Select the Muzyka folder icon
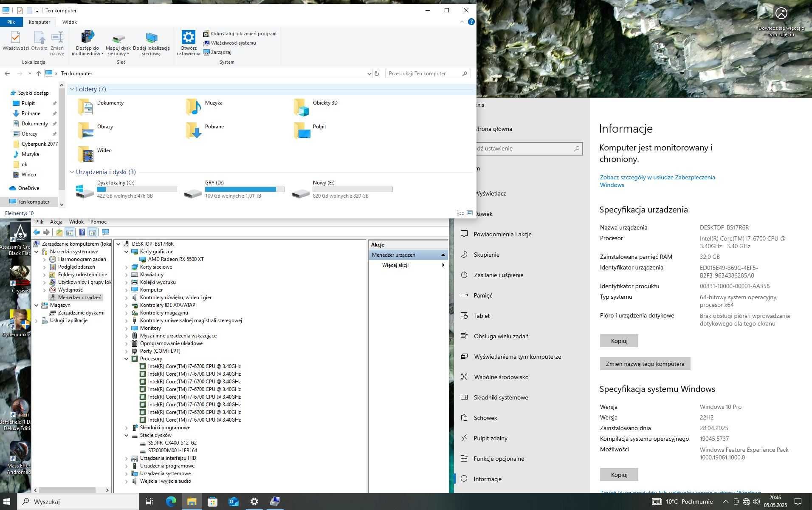812x510 pixels. coord(194,107)
